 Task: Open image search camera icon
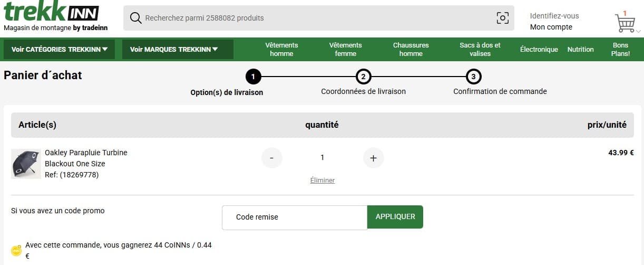[x=503, y=18]
